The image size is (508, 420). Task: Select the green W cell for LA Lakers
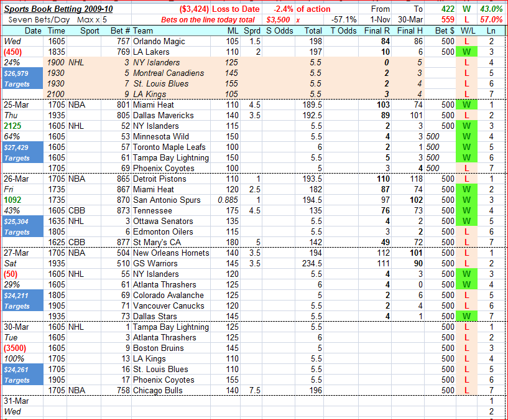click(466, 52)
